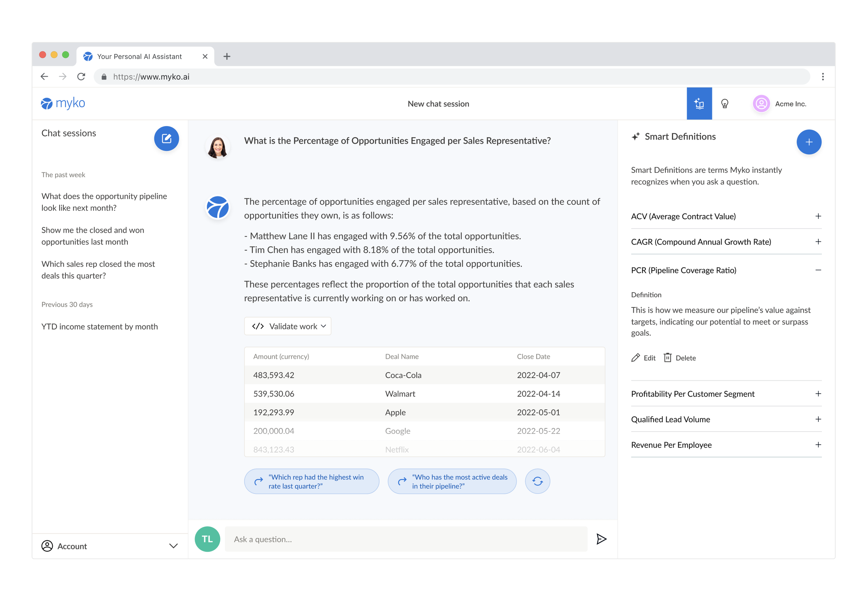Reload the browser page
Screen dimensions: 868x601
(81, 77)
